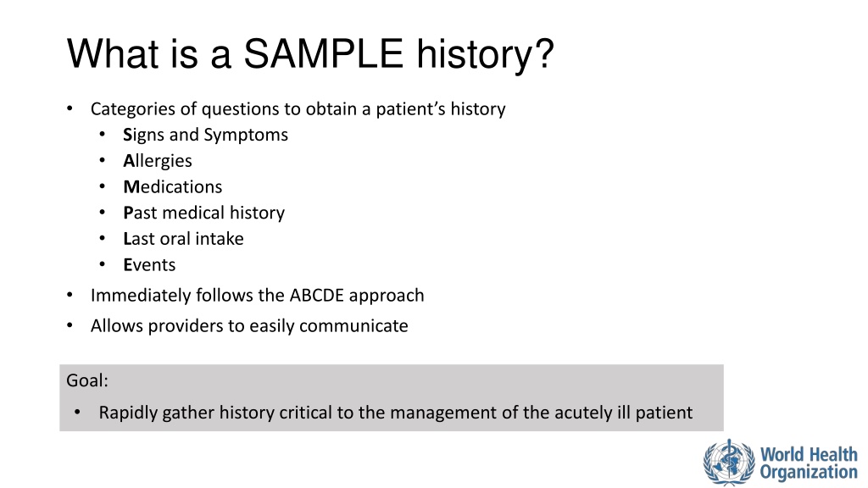This screenshot has width=868, height=488.
Task: Select 'Immediately follows the ABCDE approach' line
Action: (258, 296)
